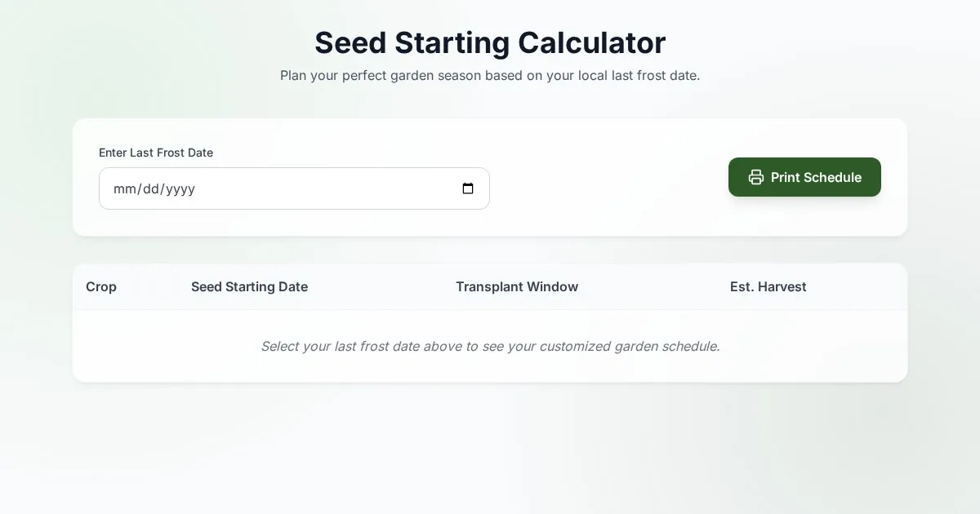Image resolution: width=980 pixels, height=514 pixels.
Task: Select the year segment of the date field
Action: tap(180, 189)
